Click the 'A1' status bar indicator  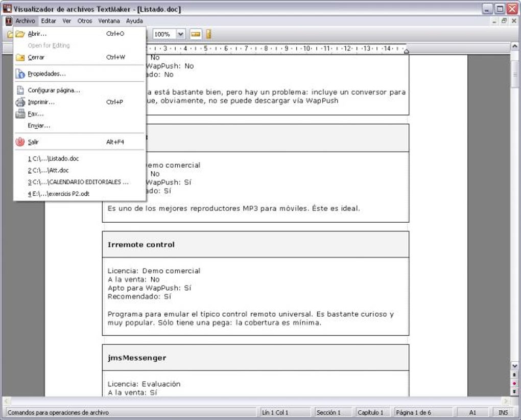tap(472, 412)
